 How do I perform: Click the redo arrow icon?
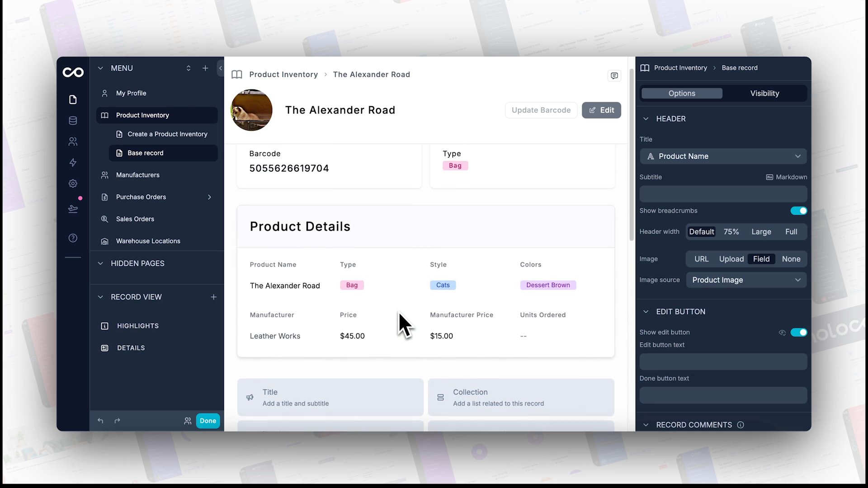click(x=117, y=421)
